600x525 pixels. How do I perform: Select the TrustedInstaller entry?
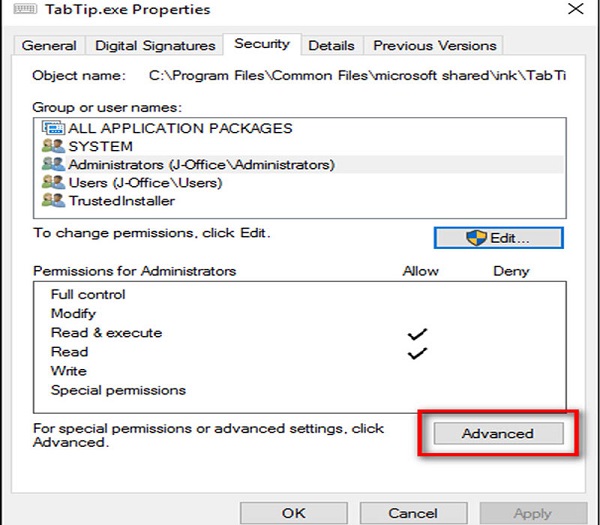tap(121, 201)
